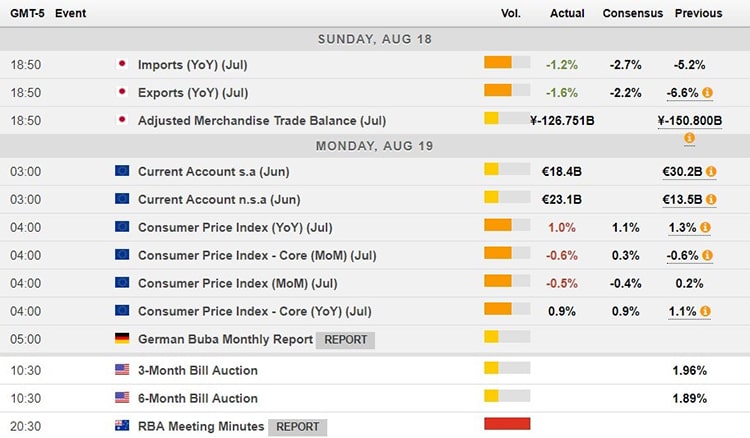The width and height of the screenshot is (750, 438).
Task: Click the Previous column header
Action: [x=698, y=14]
